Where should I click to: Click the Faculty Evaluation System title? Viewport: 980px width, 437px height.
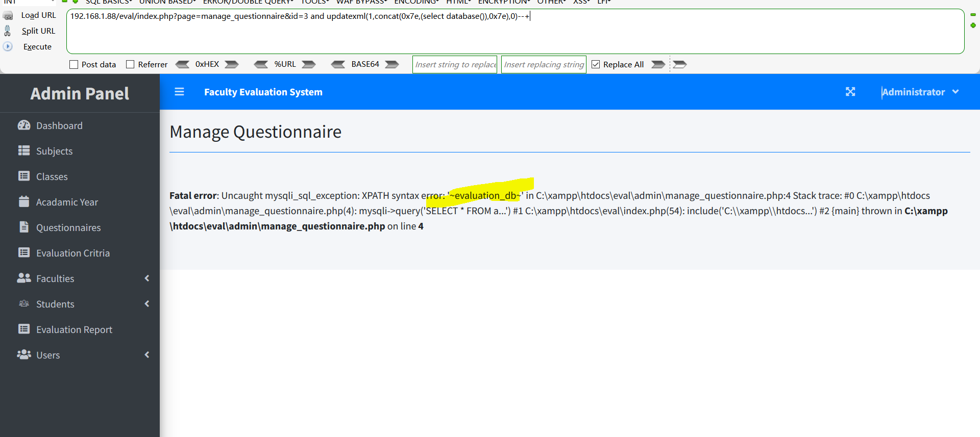click(263, 92)
